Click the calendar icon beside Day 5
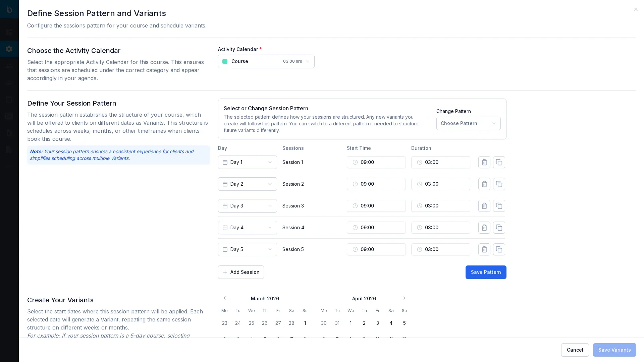The height and width of the screenshot is (362, 644). tap(225, 249)
